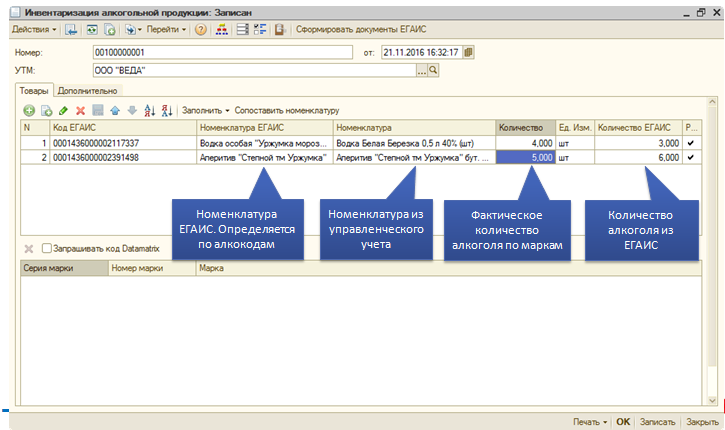Click the Код ЕГАИС column header
This screenshot has height=430, width=725.
point(123,128)
